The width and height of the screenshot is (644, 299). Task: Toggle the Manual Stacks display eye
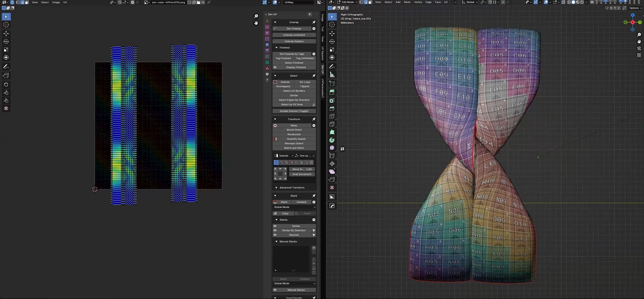[275, 290]
